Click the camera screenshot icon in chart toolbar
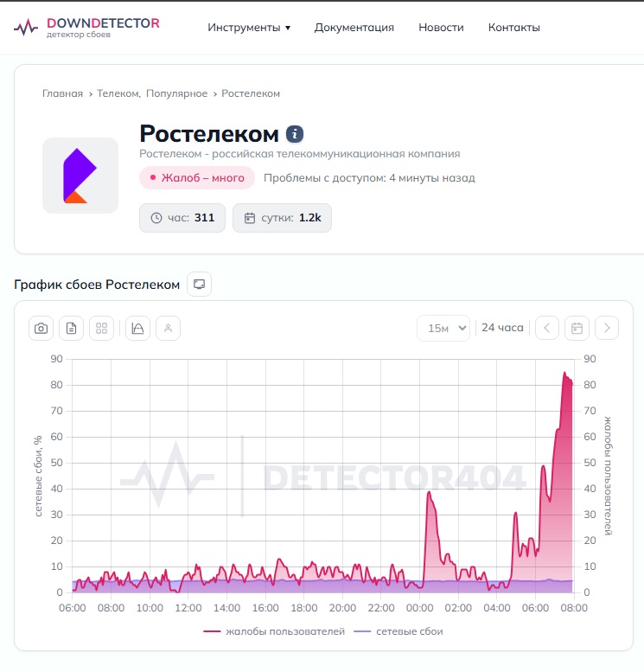The width and height of the screenshot is (644, 672). coord(41,328)
